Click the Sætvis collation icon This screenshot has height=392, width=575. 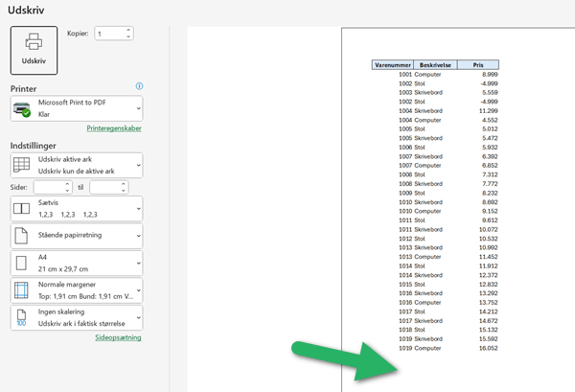[x=21, y=208]
